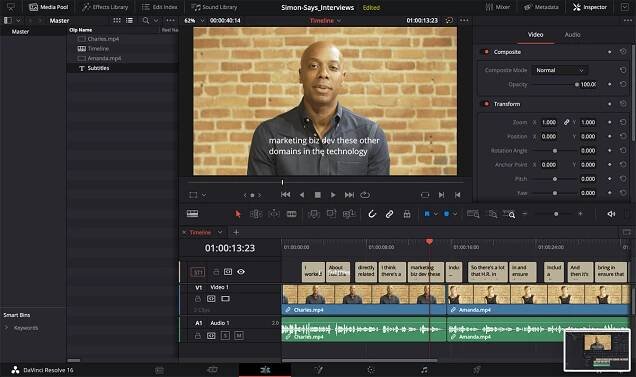Viewport: 636px width, 377px height.
Task: Toggle the Inspector panel
Action: [x=589, y=7]
